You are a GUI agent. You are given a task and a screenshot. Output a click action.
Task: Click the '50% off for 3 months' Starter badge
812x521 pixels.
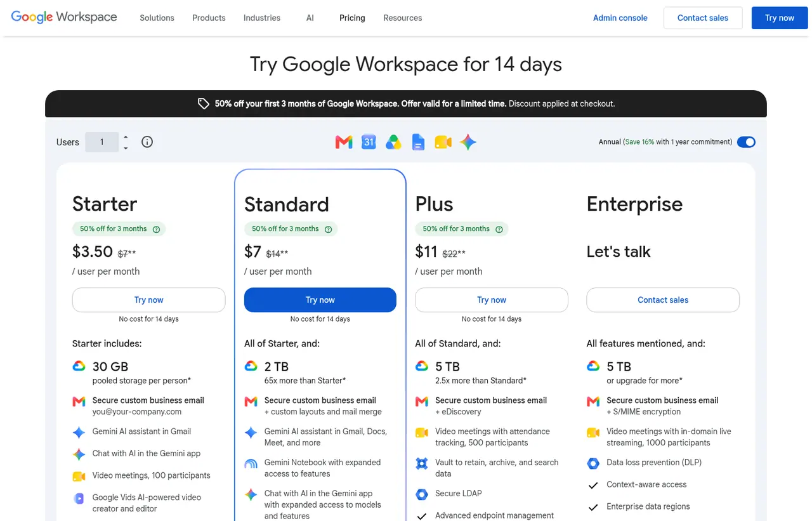click(119, 229)
